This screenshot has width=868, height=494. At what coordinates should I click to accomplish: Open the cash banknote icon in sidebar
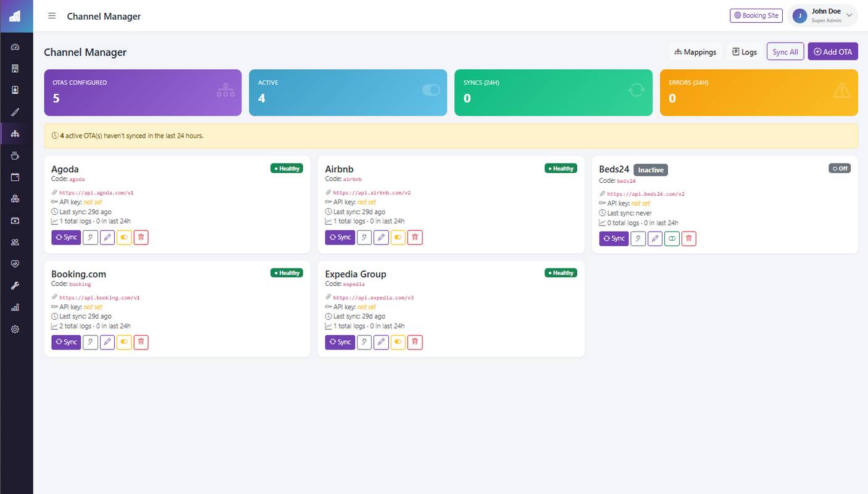(x=15, y=220)
